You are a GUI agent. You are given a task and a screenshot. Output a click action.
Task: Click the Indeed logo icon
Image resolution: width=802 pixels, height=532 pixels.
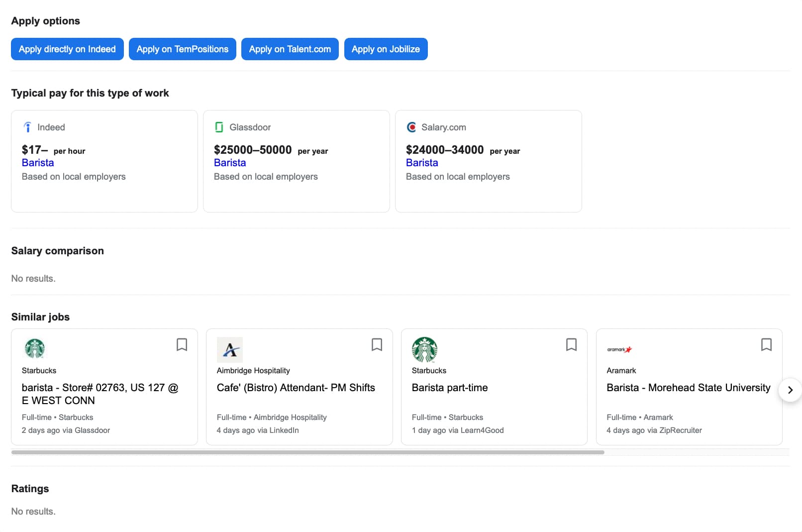point(27,127)
